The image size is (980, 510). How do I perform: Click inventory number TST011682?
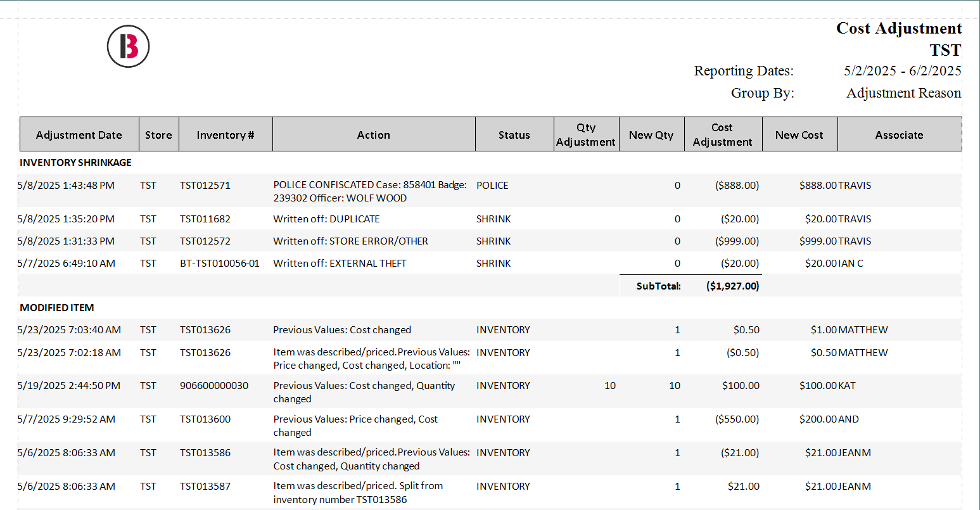point(205,219)
